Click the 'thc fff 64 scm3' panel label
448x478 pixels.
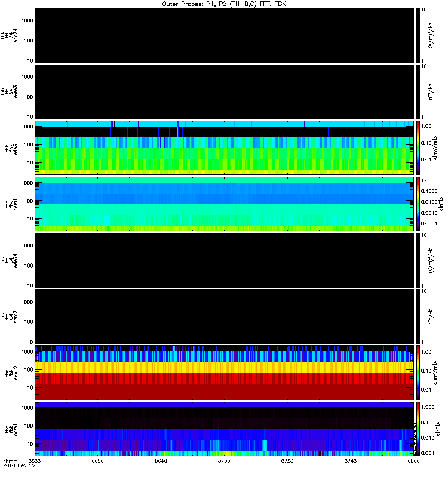pos(9,317)
